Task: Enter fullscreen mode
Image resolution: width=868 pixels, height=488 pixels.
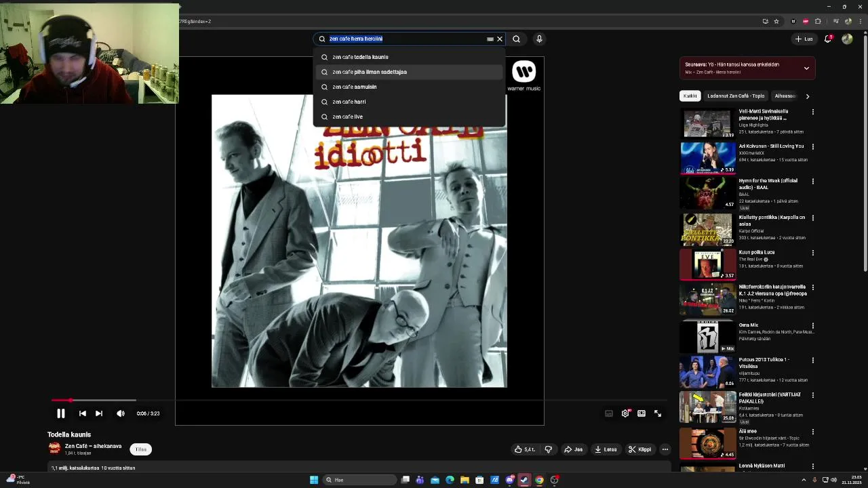Action: tap(658, 413)
